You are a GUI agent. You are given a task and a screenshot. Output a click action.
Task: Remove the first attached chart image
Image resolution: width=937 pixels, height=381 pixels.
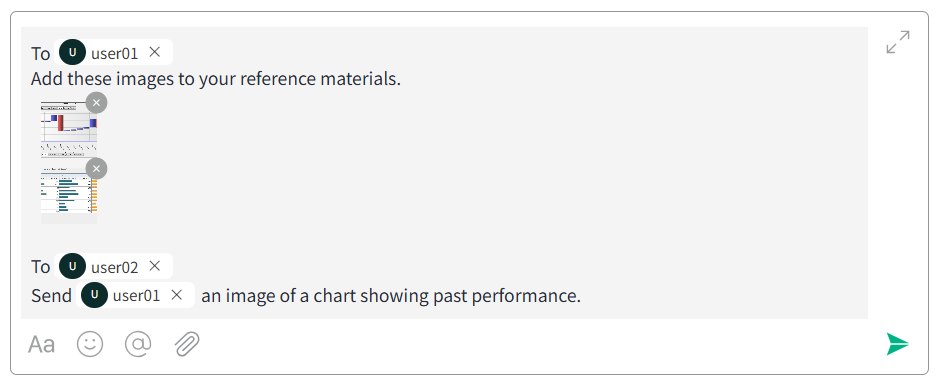[x=97, y=103]
